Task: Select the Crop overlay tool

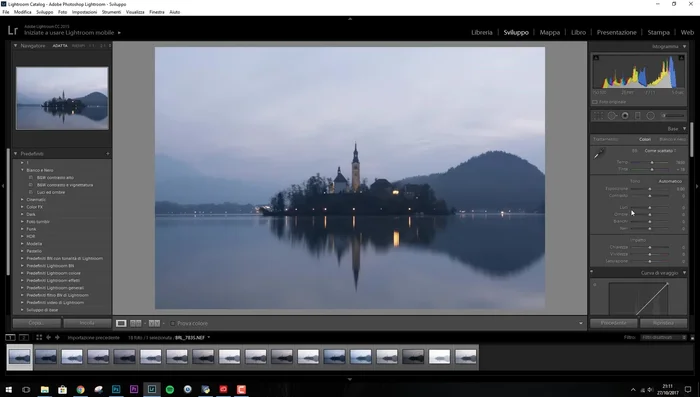Action: click(598, 116)
